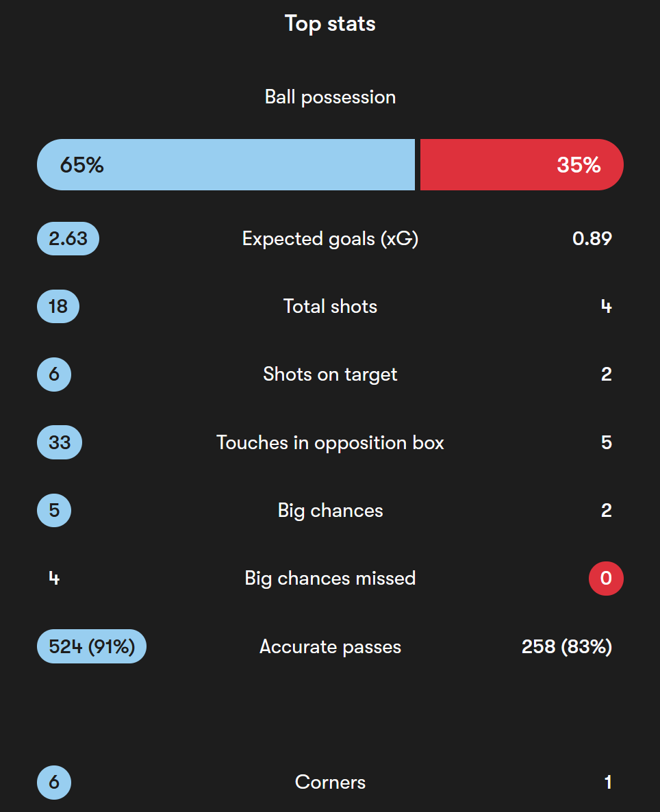Screen dimensions: 660x812
Task: Click the 2.63 expected goals badge
Action: [68, 239]
